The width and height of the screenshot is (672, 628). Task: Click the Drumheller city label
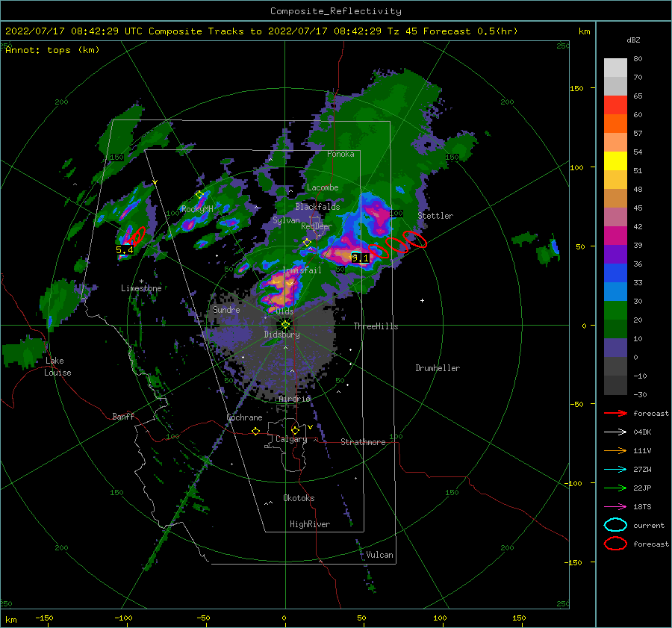tap(438, 368)
